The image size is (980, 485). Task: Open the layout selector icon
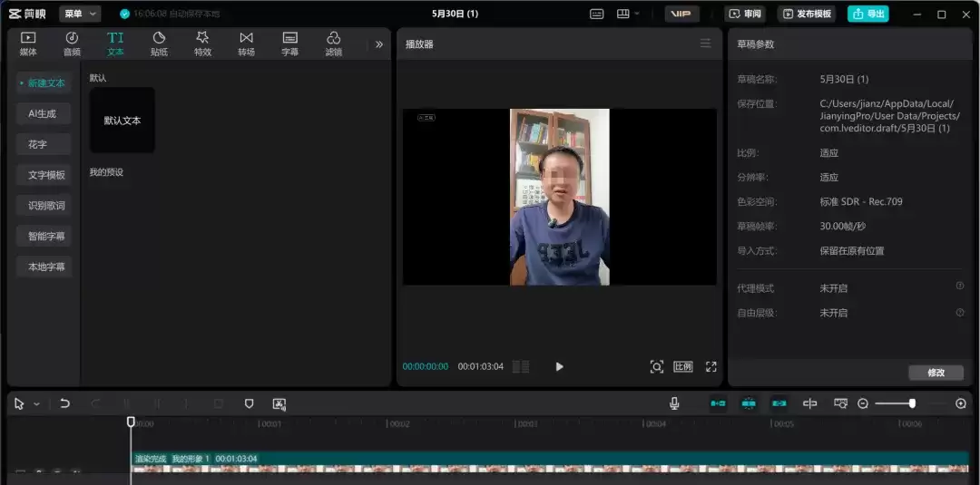point(623,14)
